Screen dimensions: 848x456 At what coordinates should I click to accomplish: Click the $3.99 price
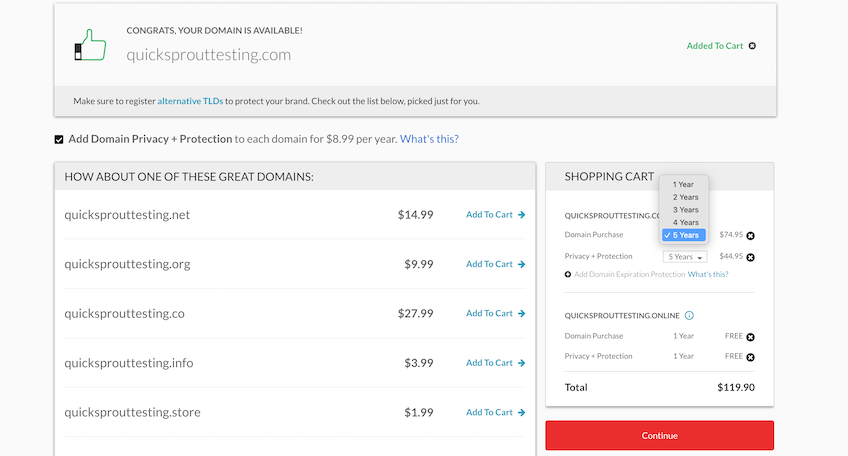pyautogui.click(x=419, y=363)
